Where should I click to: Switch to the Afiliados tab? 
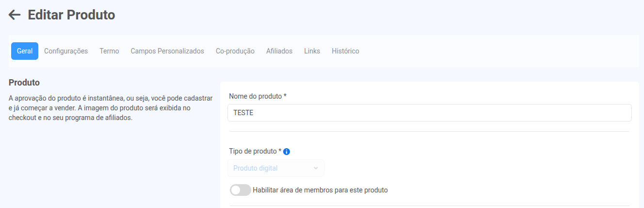[279, 51]
